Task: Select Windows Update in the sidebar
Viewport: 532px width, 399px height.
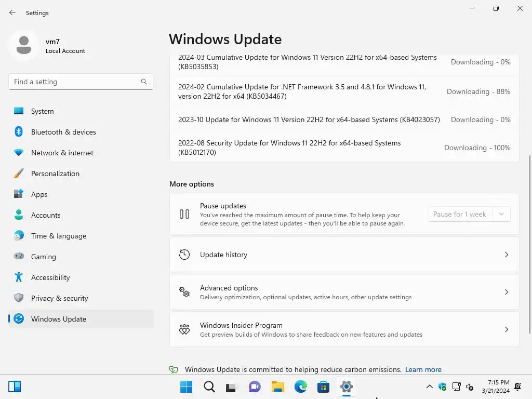Action: click(x=81, y=319)
